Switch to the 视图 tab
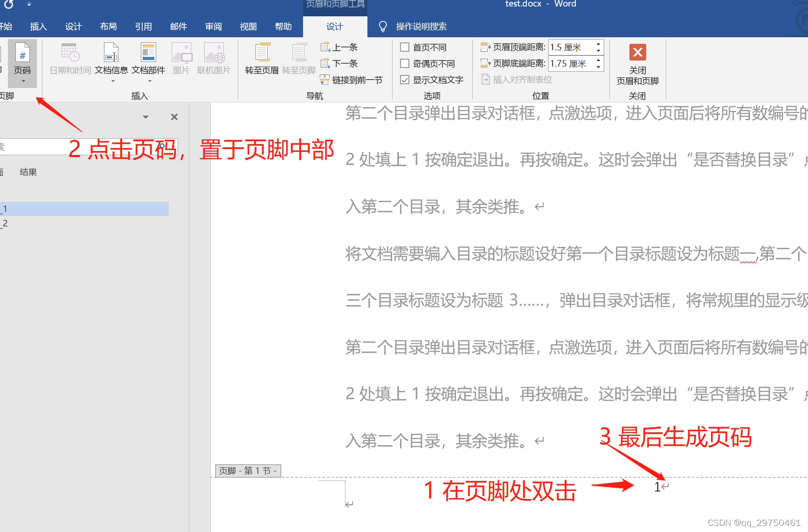Screen dimensions: 808x532 [x=248, y=27]
